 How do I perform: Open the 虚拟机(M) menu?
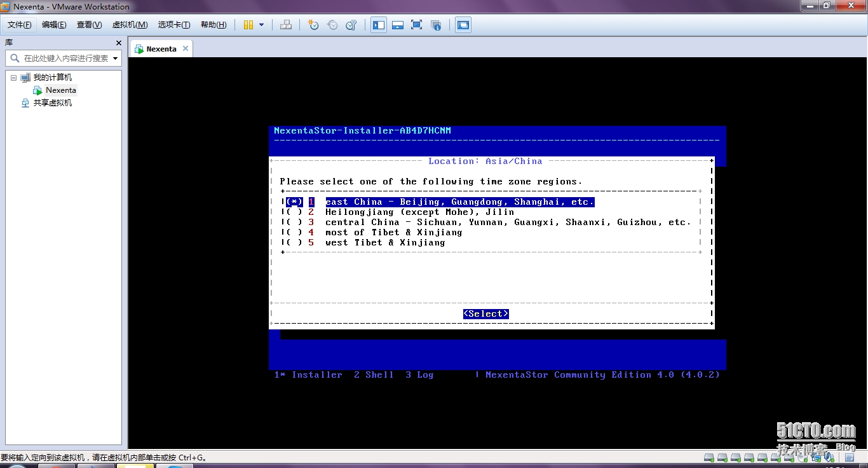pos(130,25)
